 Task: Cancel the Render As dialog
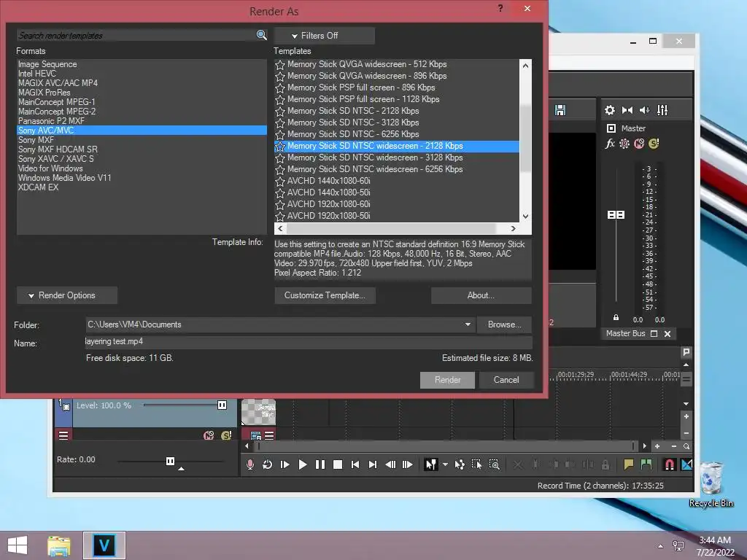pyautogui.click(x=506, y=379)
